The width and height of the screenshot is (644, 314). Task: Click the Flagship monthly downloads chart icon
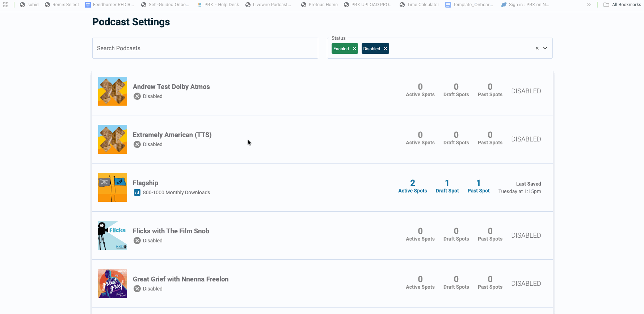137,192
